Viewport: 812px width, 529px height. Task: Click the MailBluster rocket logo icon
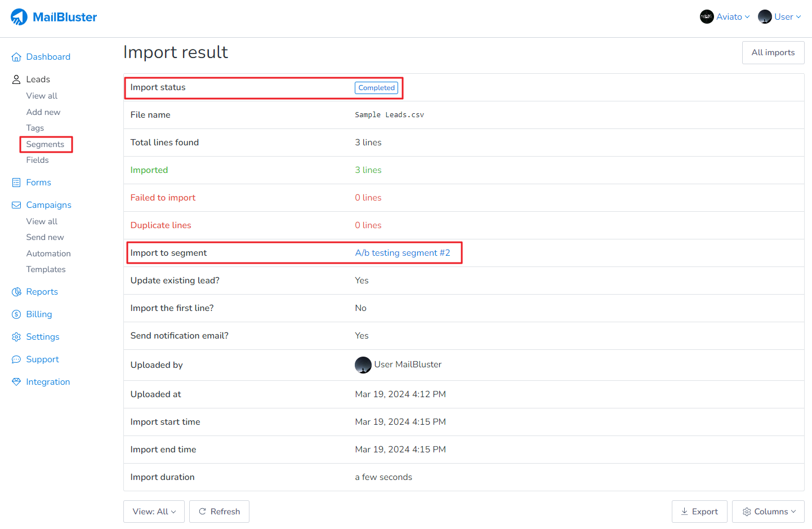(19, 17)
